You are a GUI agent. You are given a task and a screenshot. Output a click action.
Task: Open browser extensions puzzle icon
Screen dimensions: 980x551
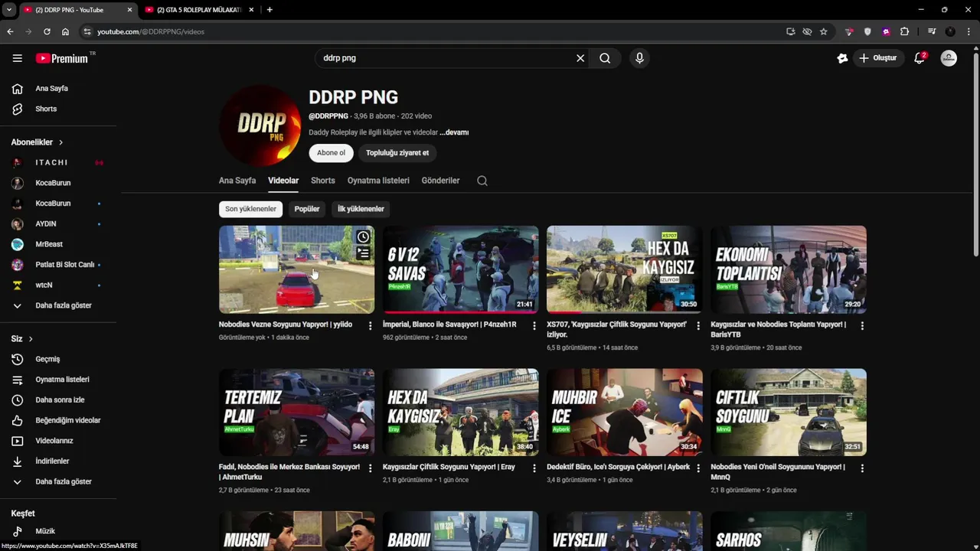pyautogui.click(x=905, y=31)
